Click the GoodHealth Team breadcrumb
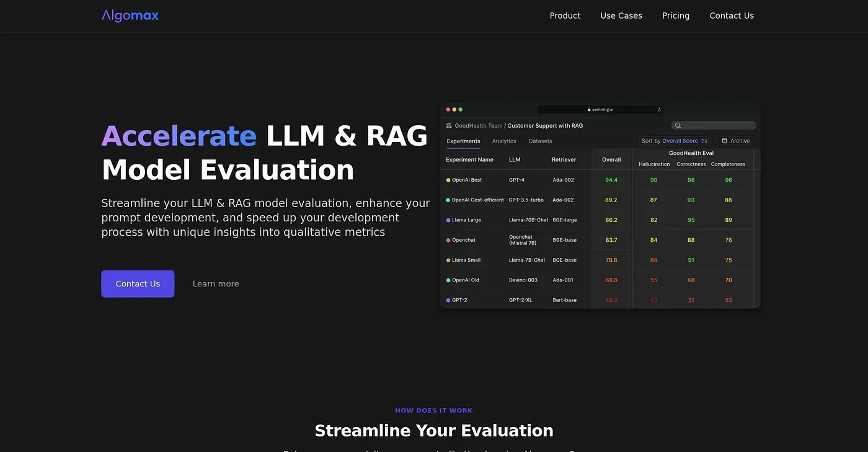The height and width of the screenshot is (452, 868). click(479, 126)
